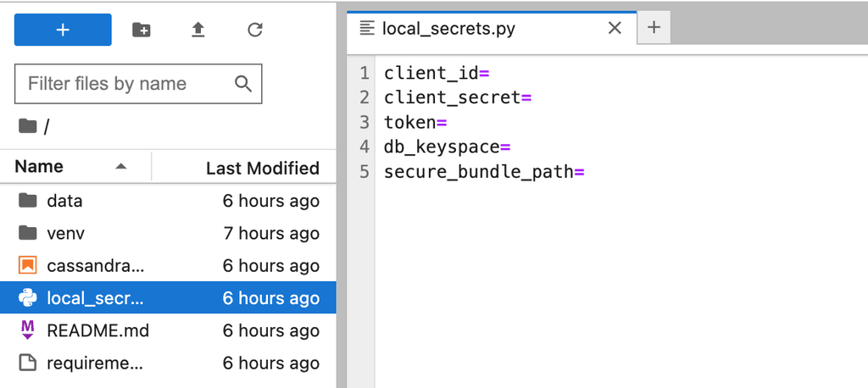This screenshot has height=388, width=868.
Task: Switch to the local_secrets.py tab
Action: (x=448, y=28)
